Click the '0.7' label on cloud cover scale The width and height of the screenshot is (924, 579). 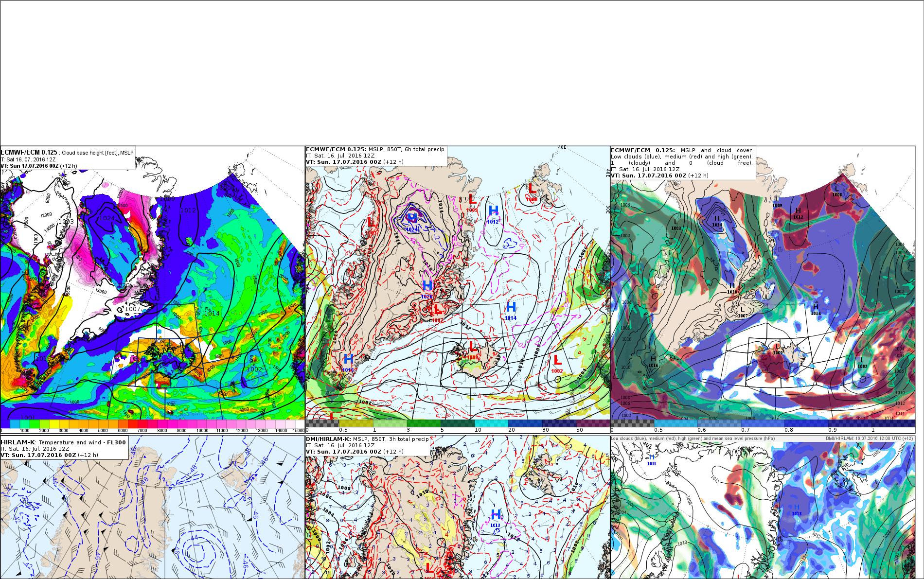745,430
